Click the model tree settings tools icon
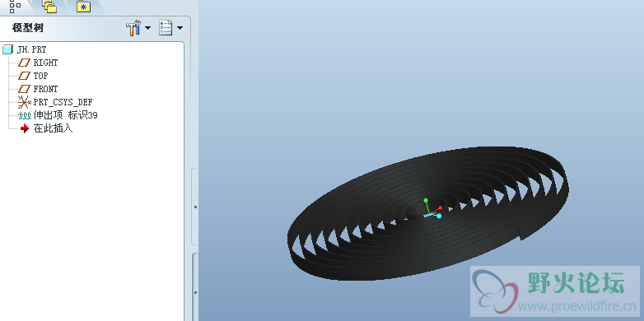The width and height of the screenshot is (644, 321). pyautogui.click(x=133, y=28)
